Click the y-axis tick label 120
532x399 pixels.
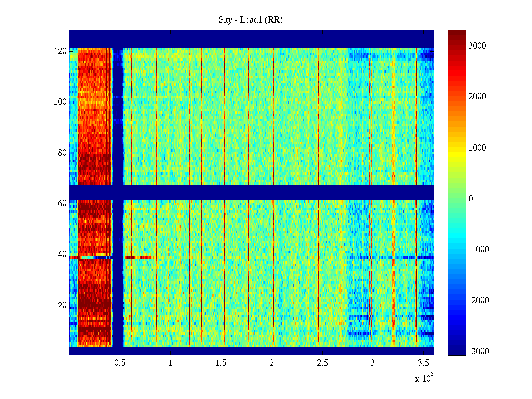pyautogui.click(x=60, y=51)
